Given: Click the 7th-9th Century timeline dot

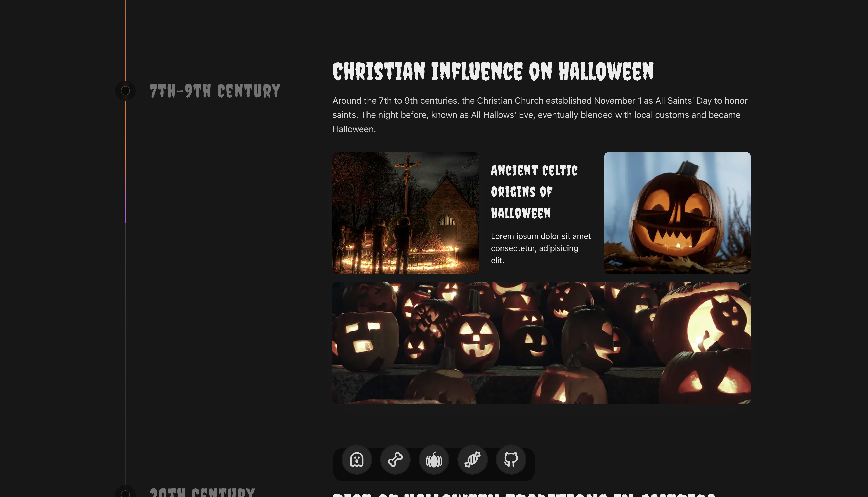Looking at the screenshot, I should coord(125,91).
